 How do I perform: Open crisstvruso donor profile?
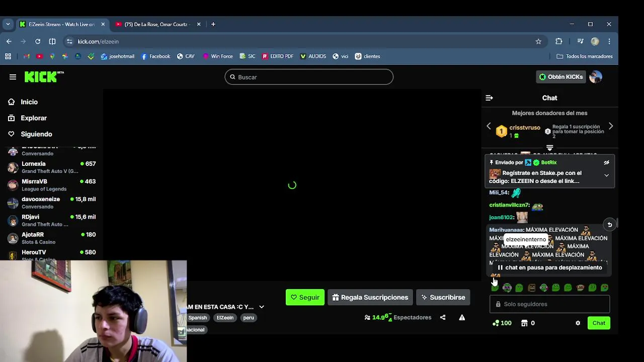tap(525, 128)
